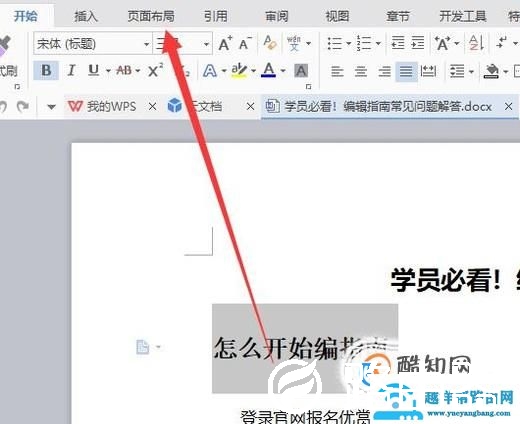Open the 开发工具 ribbon tab

click(x=463, y=16)
